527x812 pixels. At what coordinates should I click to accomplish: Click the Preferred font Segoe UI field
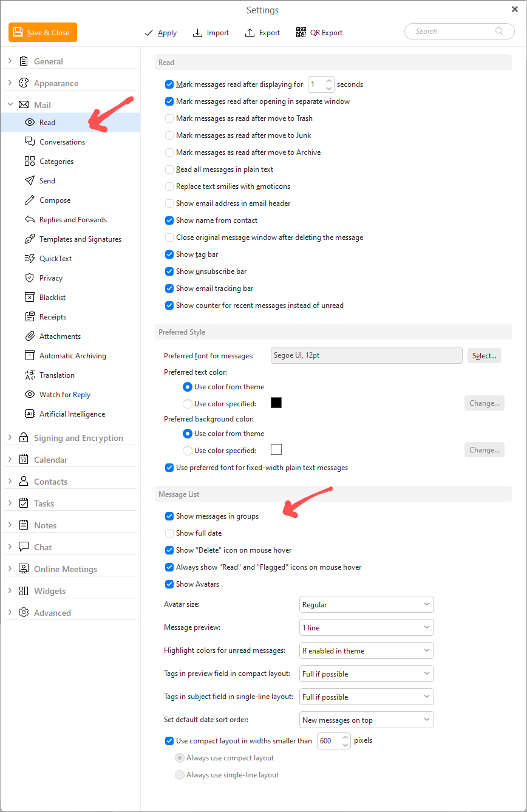(367, 355)
